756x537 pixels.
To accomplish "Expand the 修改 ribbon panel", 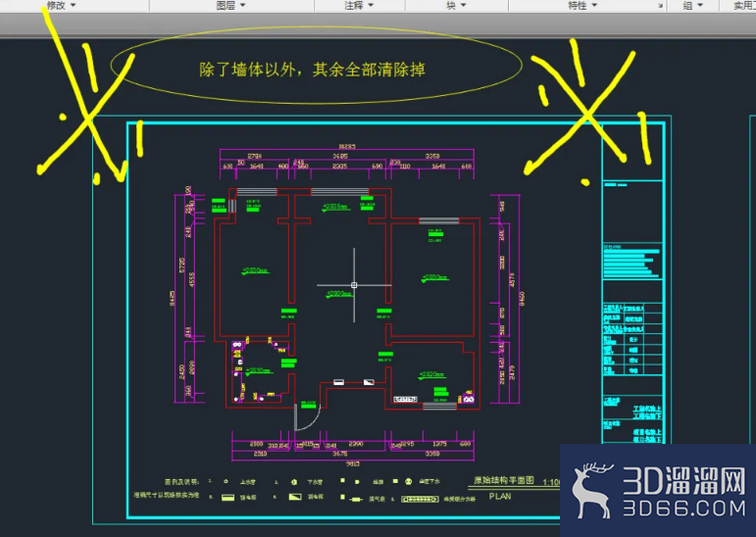I will tap(61, 5).
